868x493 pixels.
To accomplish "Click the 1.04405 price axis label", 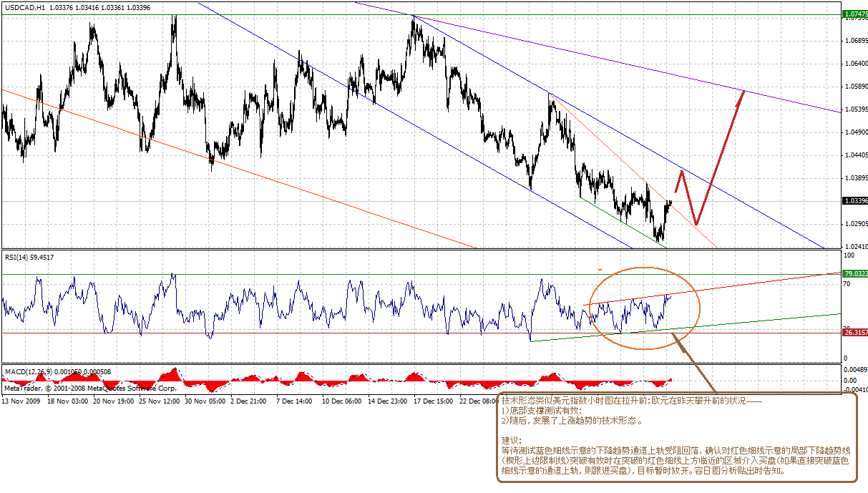I will 856,155.
